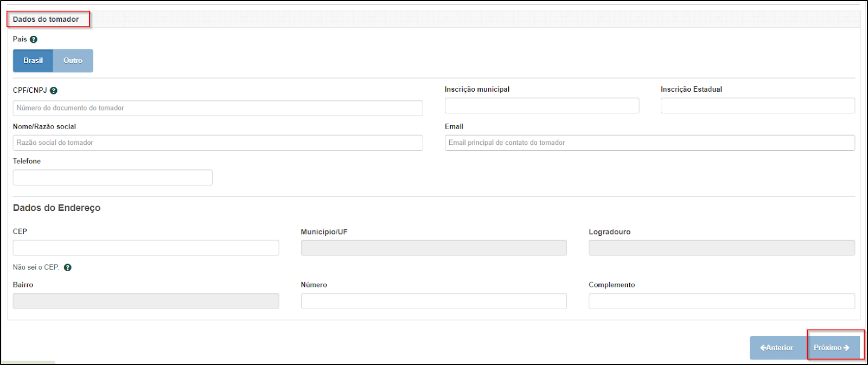Click the Logradouro field
868x365 pixels.
pos(722,248)
